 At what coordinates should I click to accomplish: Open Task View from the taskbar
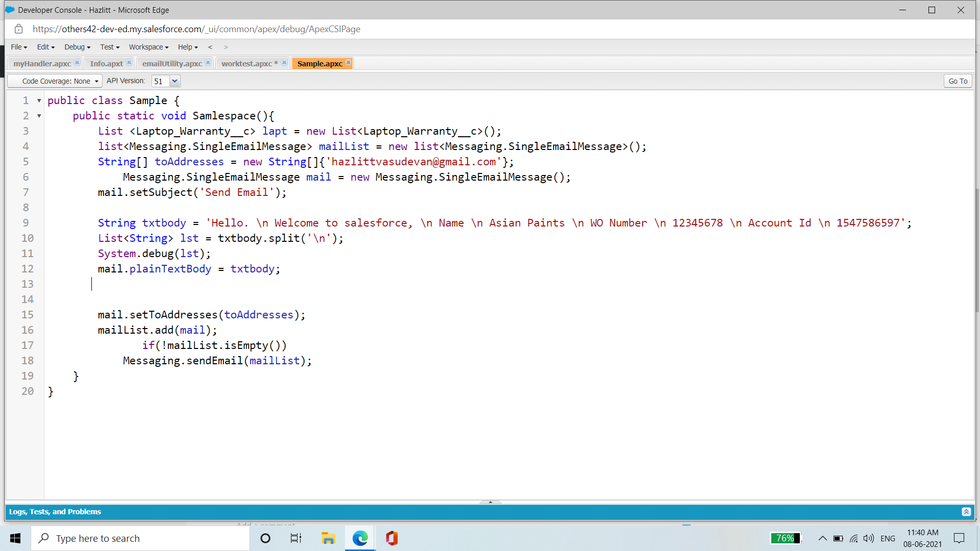point(296,538)
